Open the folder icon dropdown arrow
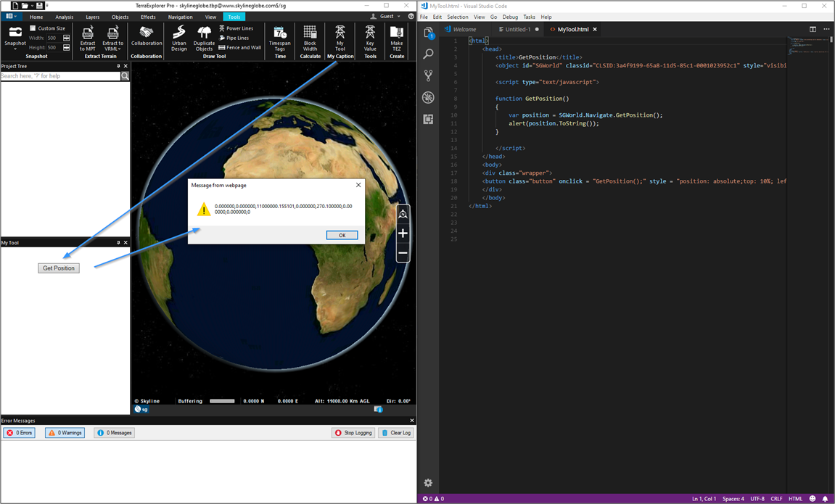Image resolution: width=835 pixels, height=504 pixels. 32,5
